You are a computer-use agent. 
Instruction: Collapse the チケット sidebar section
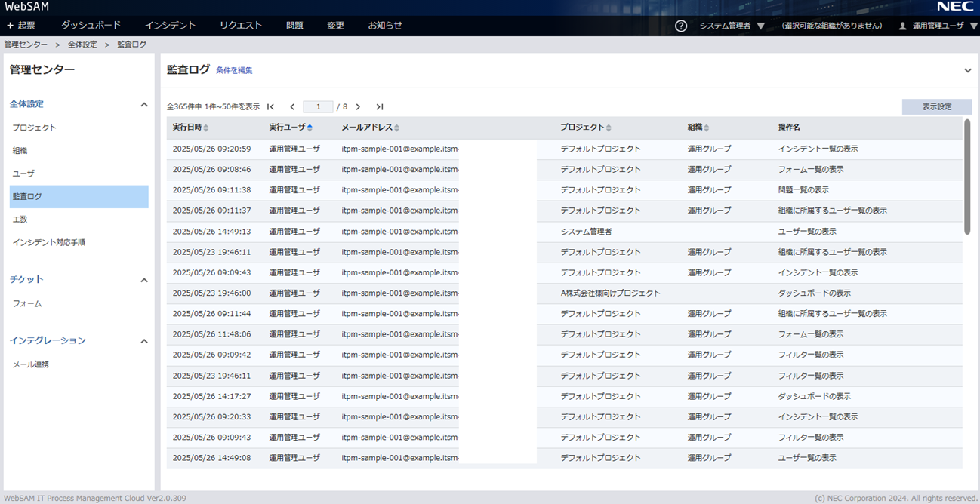(x=144, y=280)
